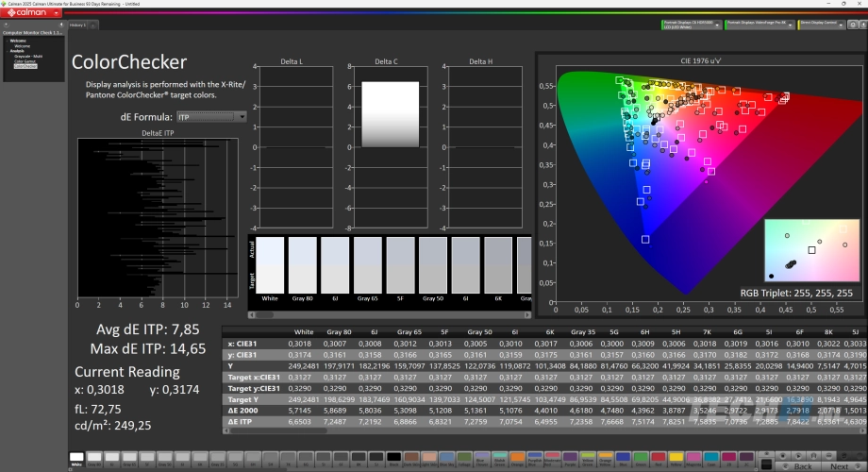
Task: Select the History 1 tab
Action: [77, 25]
